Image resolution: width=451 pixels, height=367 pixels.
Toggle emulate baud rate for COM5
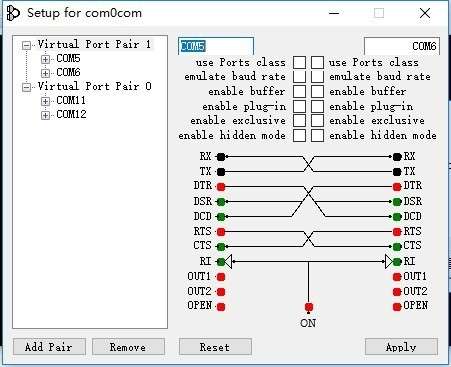click(299, 76)
